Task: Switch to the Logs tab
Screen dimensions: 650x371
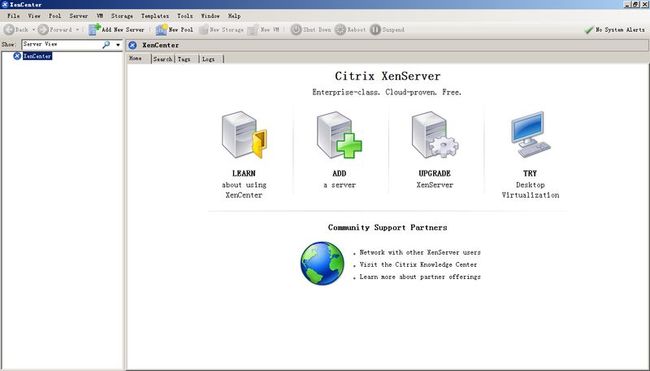Action: click(x=211, y=59)
